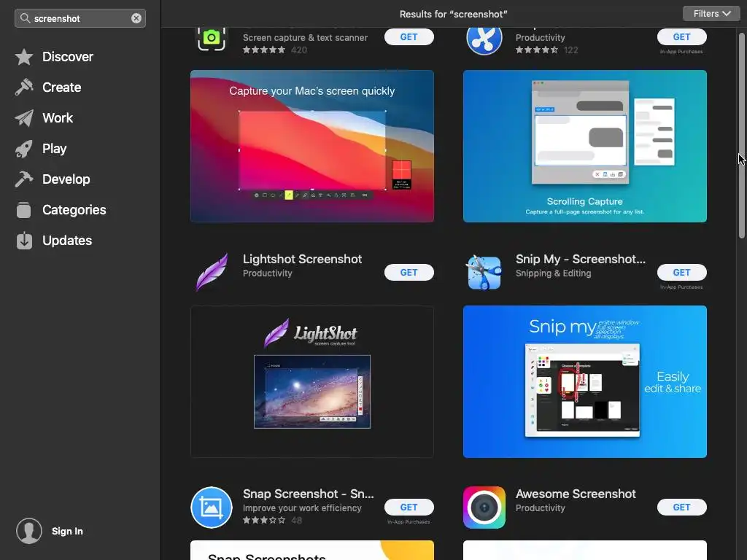
Task: Select the Play rocket icon
Action: point(24,149)
